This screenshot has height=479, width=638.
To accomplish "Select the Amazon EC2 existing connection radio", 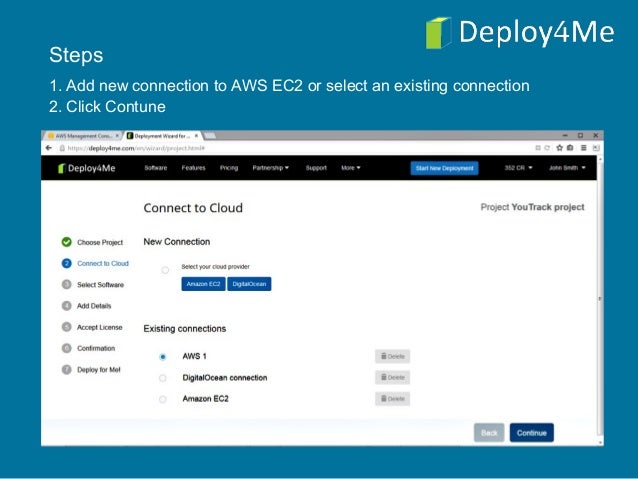I will click(163, 399).
